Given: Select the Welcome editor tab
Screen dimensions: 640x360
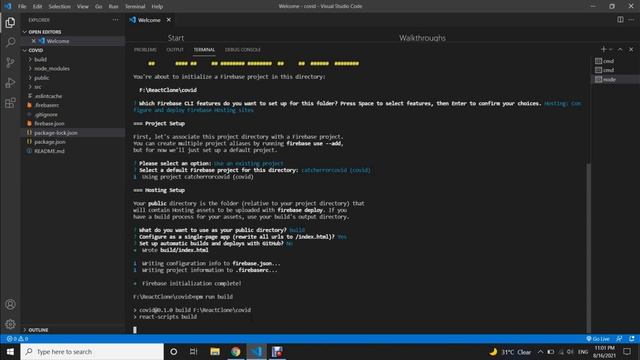Looking at the screenshot, I should 150,20.
